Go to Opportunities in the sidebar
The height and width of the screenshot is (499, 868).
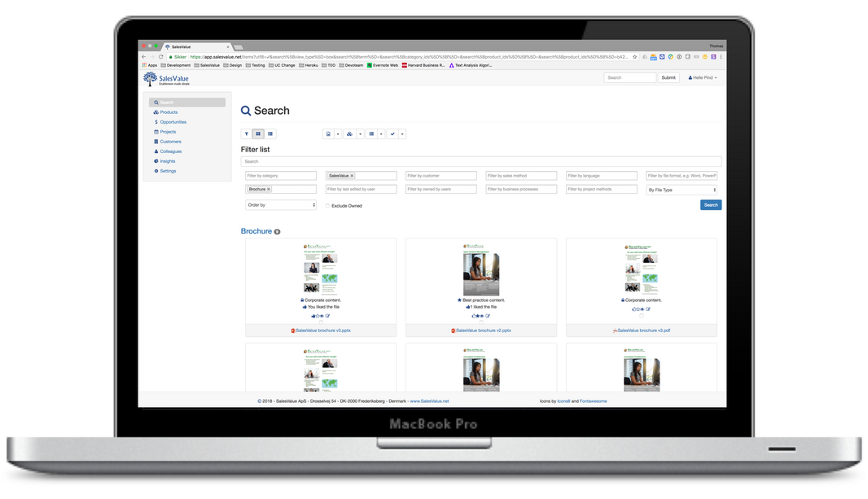[x=173, y=122]
